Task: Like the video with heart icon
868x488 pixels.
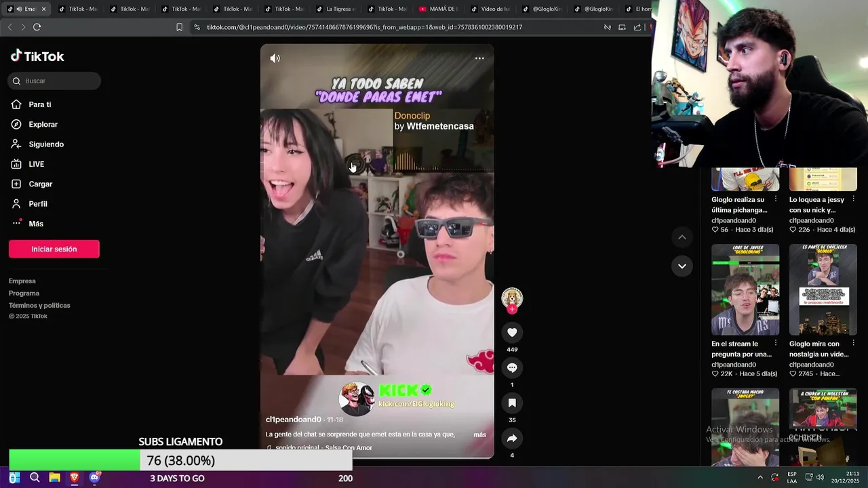Action: pyautogui.click(x=512, y=332)
